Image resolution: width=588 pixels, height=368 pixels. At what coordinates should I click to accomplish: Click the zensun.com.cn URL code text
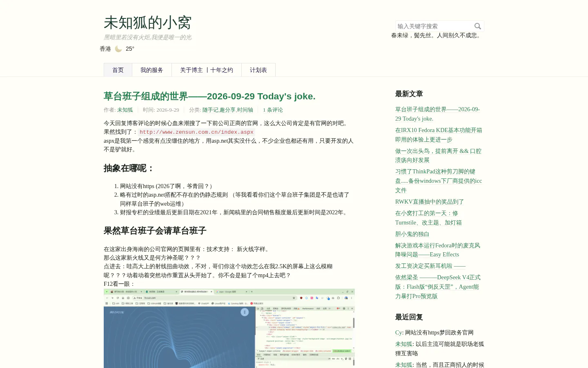[x=196, y=132]
